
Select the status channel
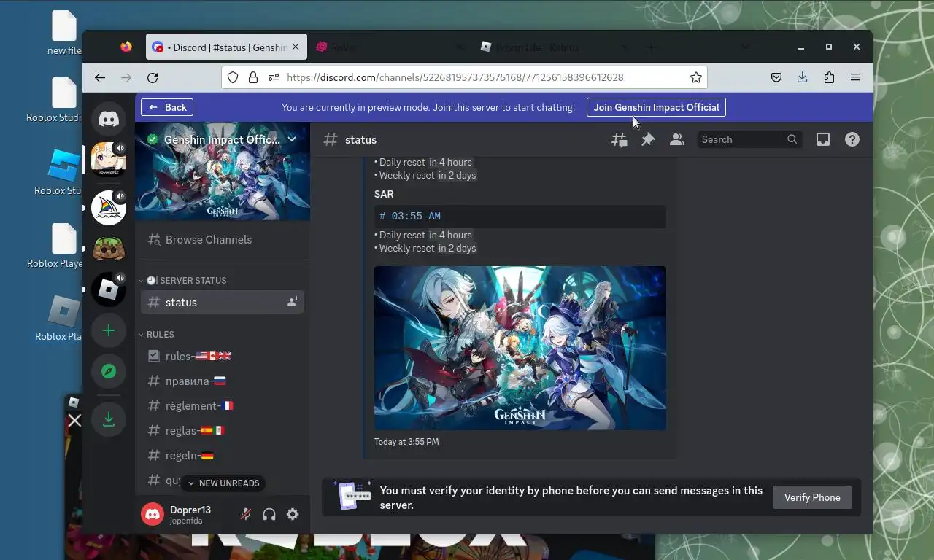pos(223,302)
